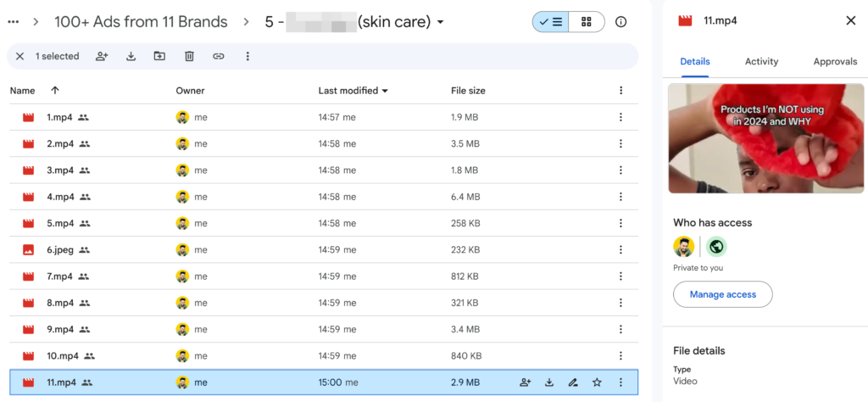Click the 6.4 MB file size cell
The height and width of the screenshot is (402, 868).
(x=465, y=197)
